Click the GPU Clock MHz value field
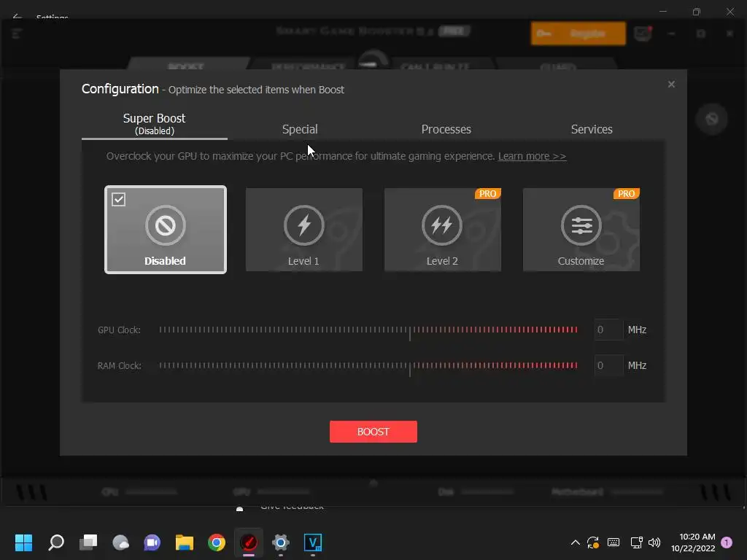747x560 pixels. 608,330
